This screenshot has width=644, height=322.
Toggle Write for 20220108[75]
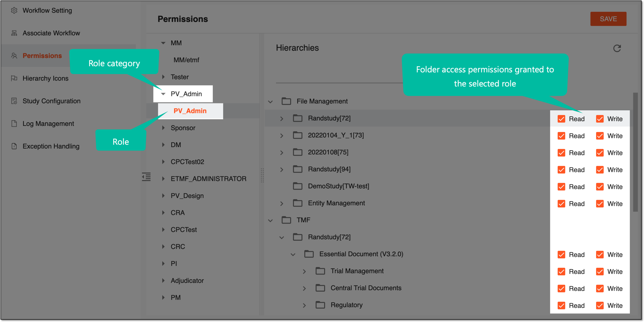tap(600, 153)
